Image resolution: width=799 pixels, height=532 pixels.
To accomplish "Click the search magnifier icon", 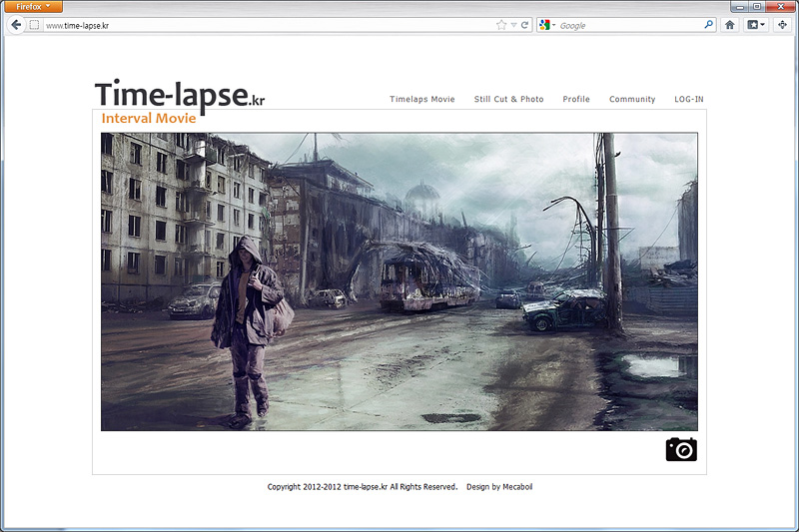I will tap(709, 24).
